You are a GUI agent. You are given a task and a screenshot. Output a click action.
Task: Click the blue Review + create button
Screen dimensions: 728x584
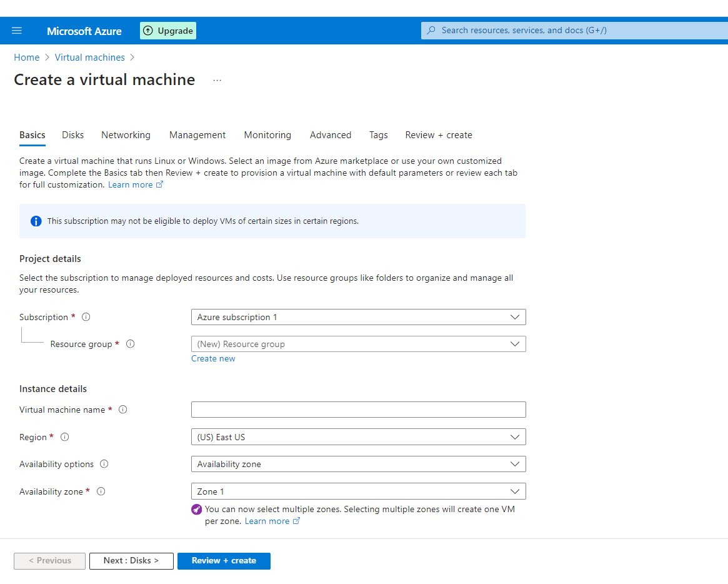pyautogui.click(x=224, y=561)
